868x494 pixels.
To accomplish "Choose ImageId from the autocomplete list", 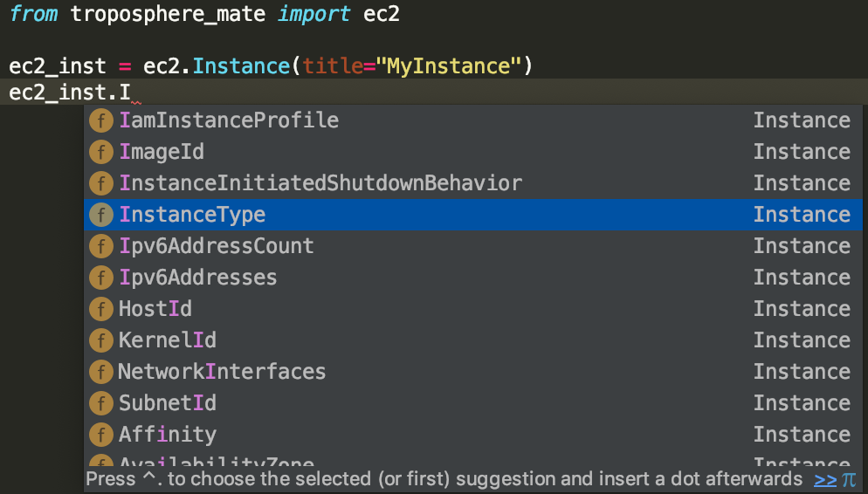I will [162, 152].
